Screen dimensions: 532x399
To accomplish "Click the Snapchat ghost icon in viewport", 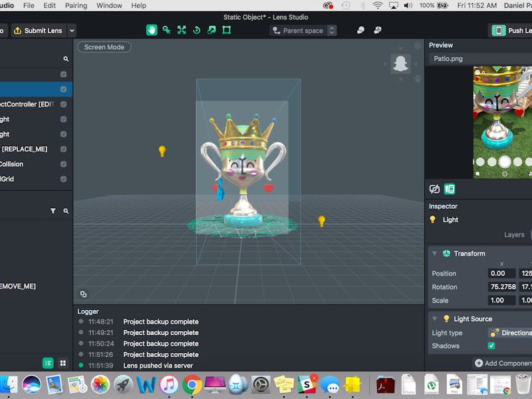I will pos(400,63).
